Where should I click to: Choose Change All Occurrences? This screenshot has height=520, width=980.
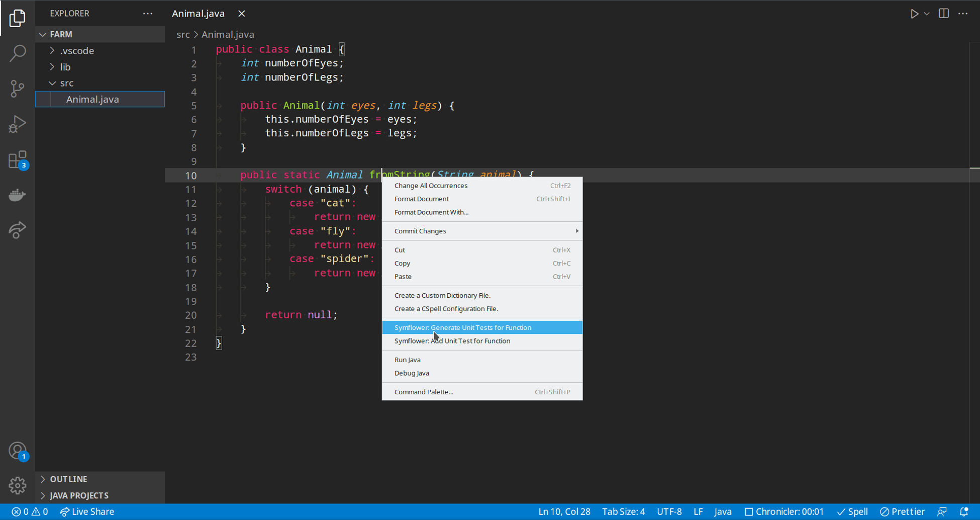[482, 186]
